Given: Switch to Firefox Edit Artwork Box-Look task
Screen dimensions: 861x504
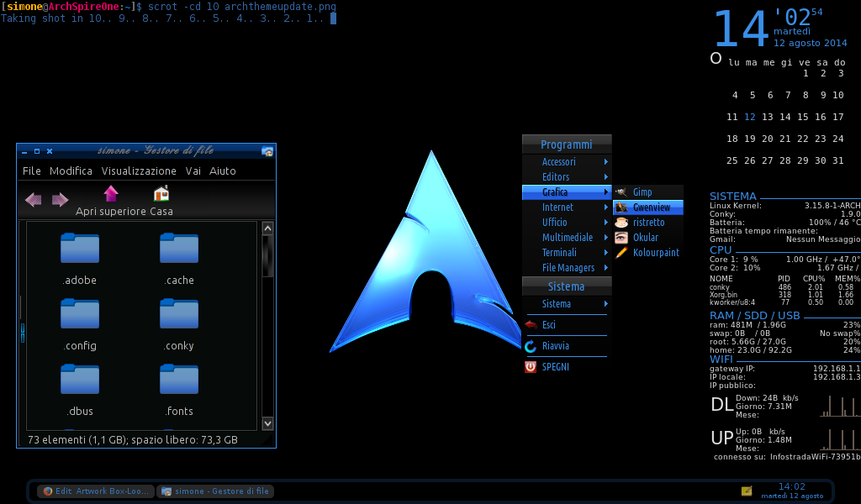Looking at the screenshot, I should (x=96, y=491).
